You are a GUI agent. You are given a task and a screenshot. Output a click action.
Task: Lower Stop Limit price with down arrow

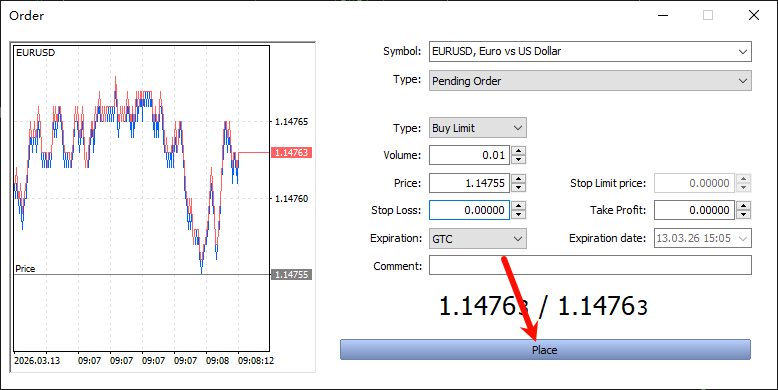(743, 188)
